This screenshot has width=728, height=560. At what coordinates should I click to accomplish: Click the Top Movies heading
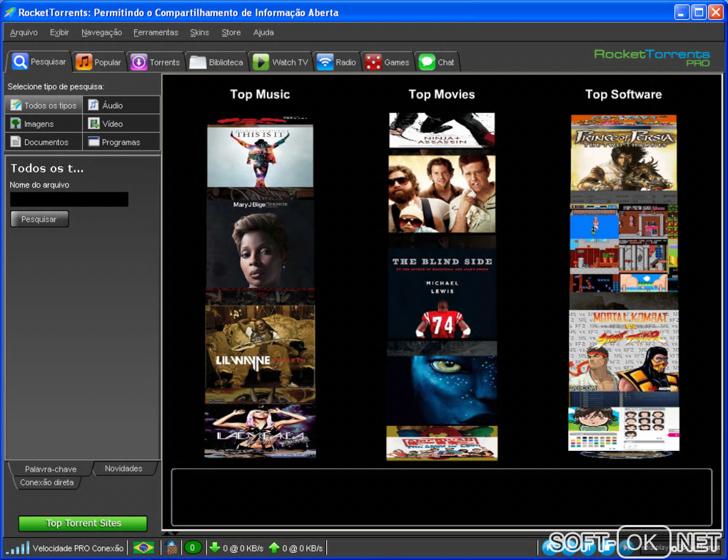coord(442,94)
